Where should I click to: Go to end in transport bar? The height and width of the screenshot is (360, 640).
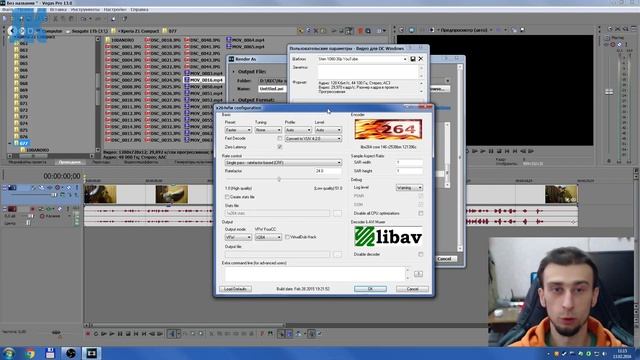tap(144, 333)
